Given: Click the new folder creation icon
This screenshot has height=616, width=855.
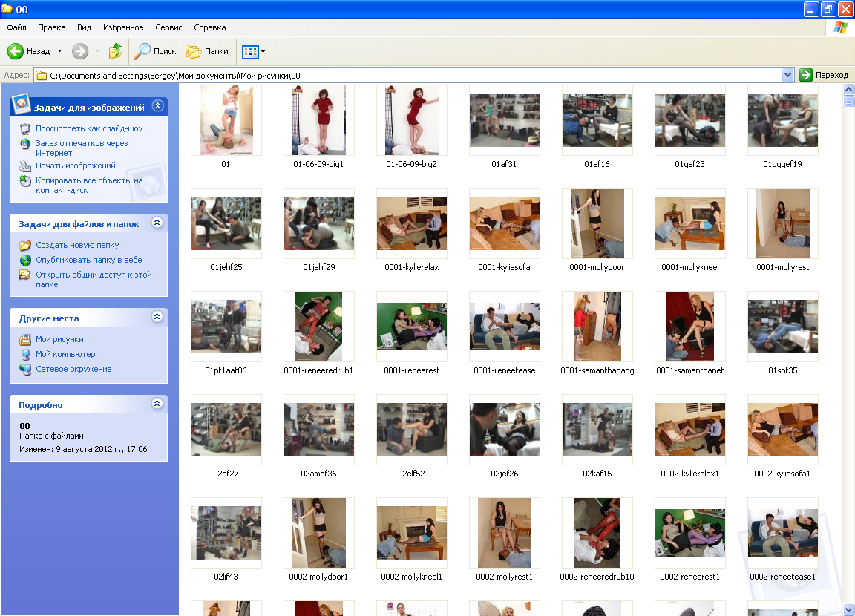Looking at the screenshot, I should pos(25,246).
